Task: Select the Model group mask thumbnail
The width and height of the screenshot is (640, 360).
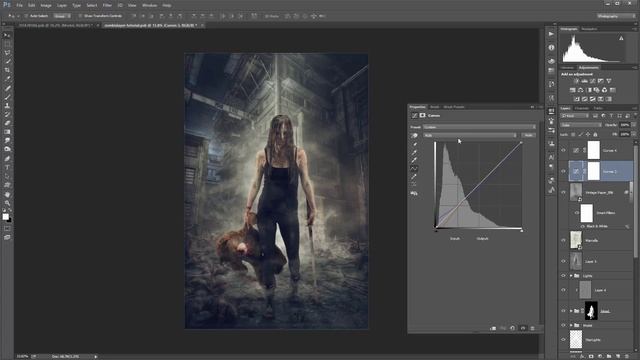Action: (x=591, y=311)
